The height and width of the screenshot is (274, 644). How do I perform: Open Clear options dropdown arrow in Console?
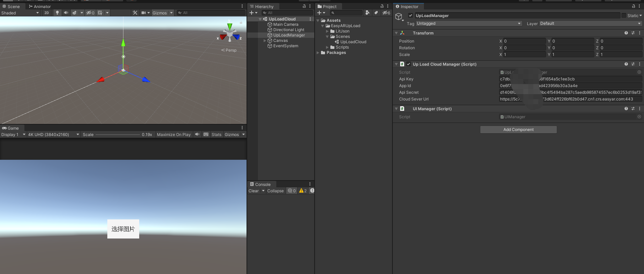(263, 191)
